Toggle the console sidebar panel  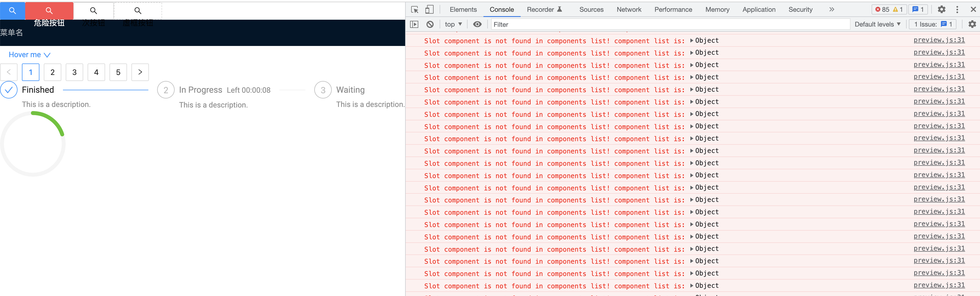click(x=414, y=24)
